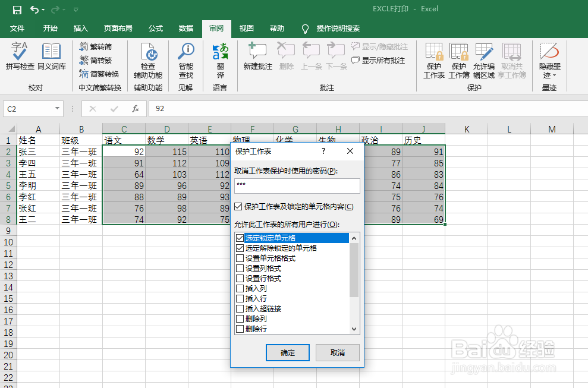This screenshot has height=388, width=588.
Task: Open the Name Box dropdown
Action: pyautogui.click(x=56, y=109)
